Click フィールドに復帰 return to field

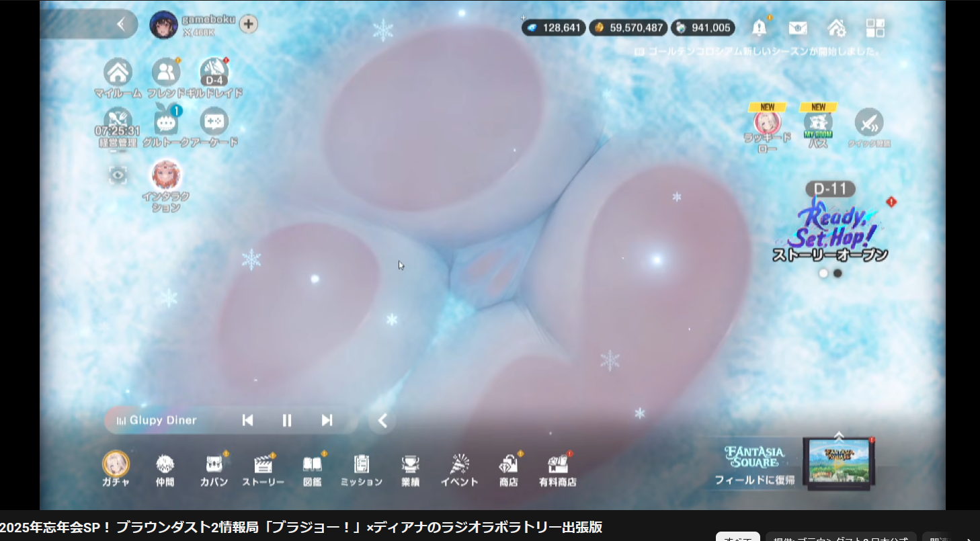[754, 480]
